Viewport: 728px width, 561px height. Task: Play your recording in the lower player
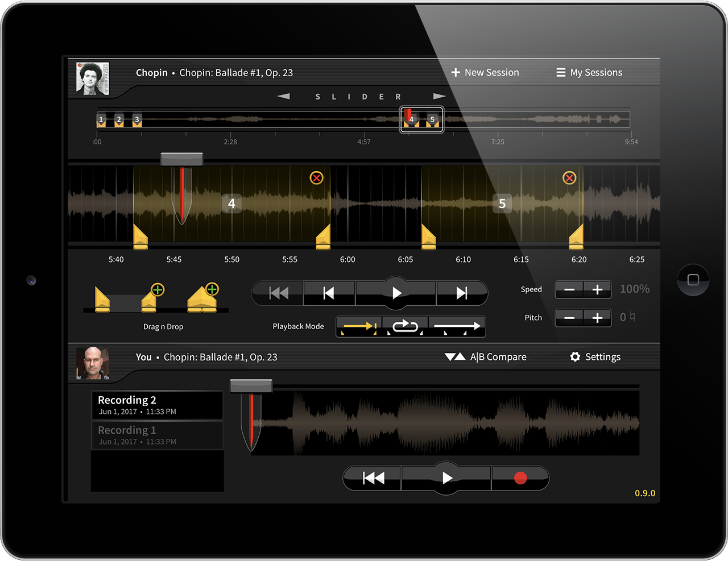coord(446,478)
